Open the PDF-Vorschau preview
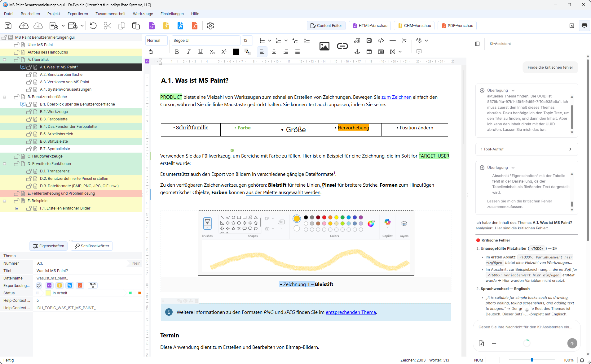 click(457, 26)
